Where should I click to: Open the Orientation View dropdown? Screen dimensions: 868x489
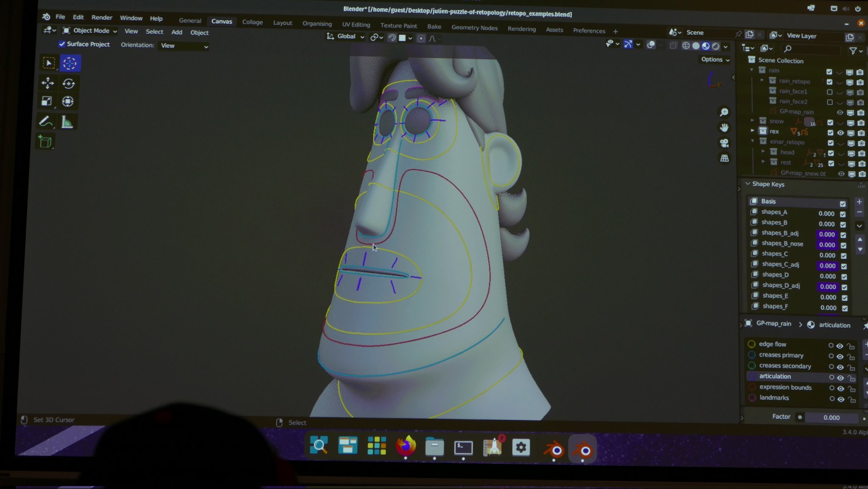click(184, 46)
